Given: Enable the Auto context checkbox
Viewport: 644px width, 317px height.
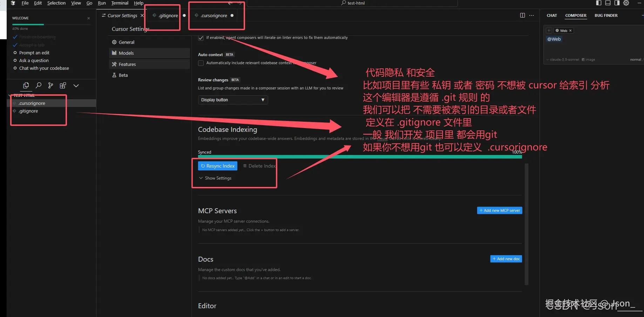Looking at the screenshot, I should click(201, 63).
